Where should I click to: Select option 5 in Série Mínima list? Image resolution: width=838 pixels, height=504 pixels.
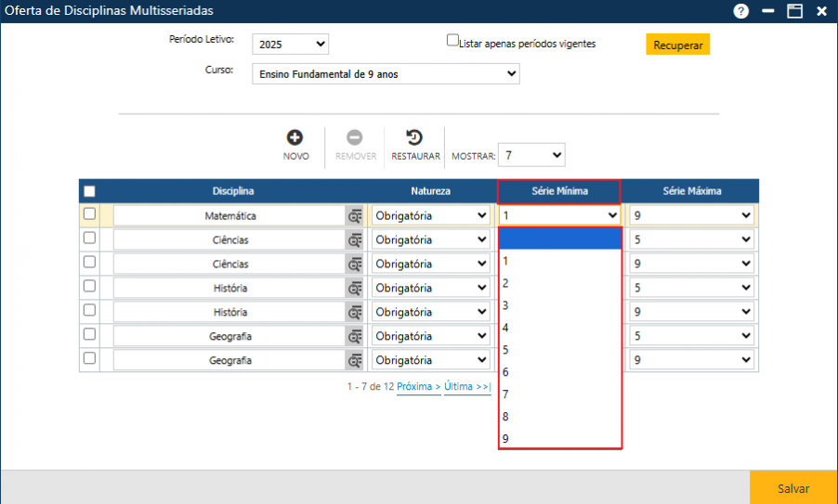(x=505, y=350)
